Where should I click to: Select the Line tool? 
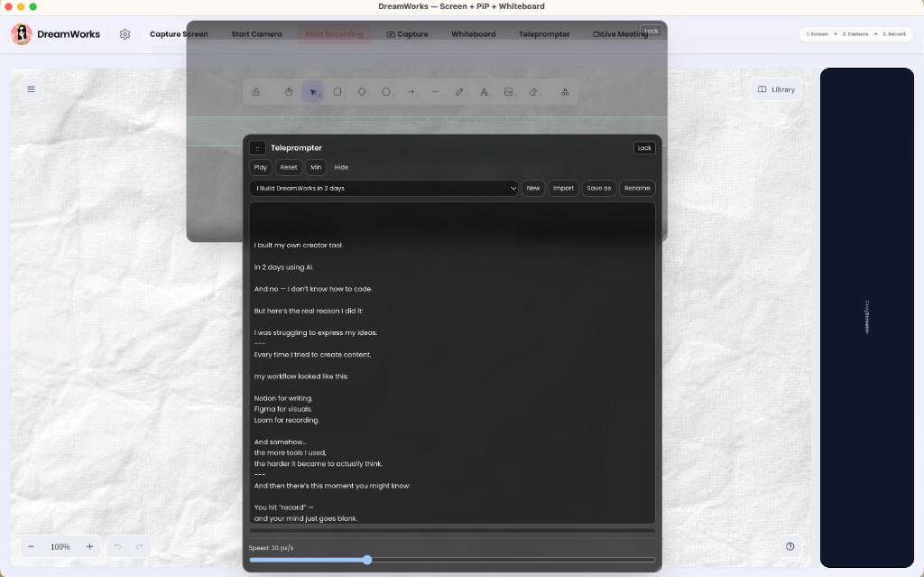(x=435, y=92)
